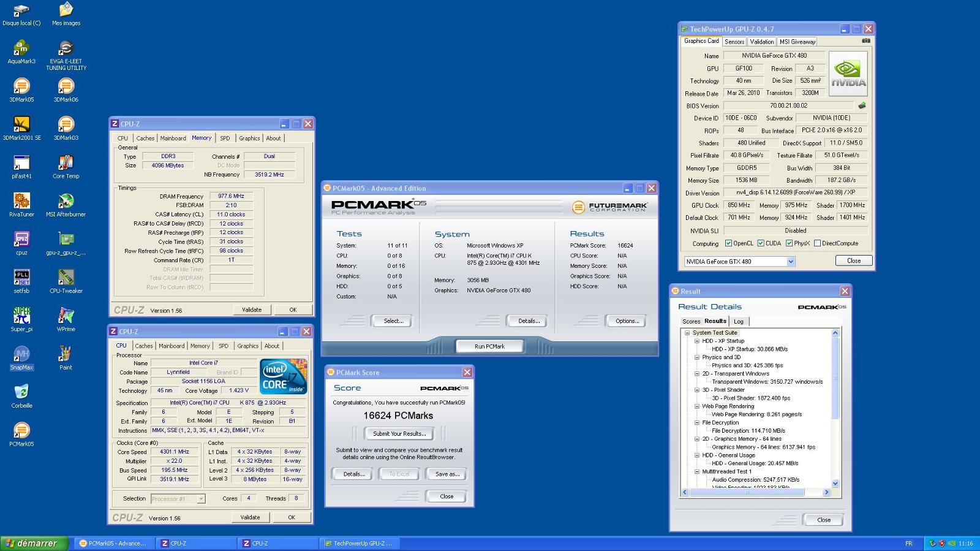
Task: Switch to Scores tab in Result window
Action: pos(691,321)
